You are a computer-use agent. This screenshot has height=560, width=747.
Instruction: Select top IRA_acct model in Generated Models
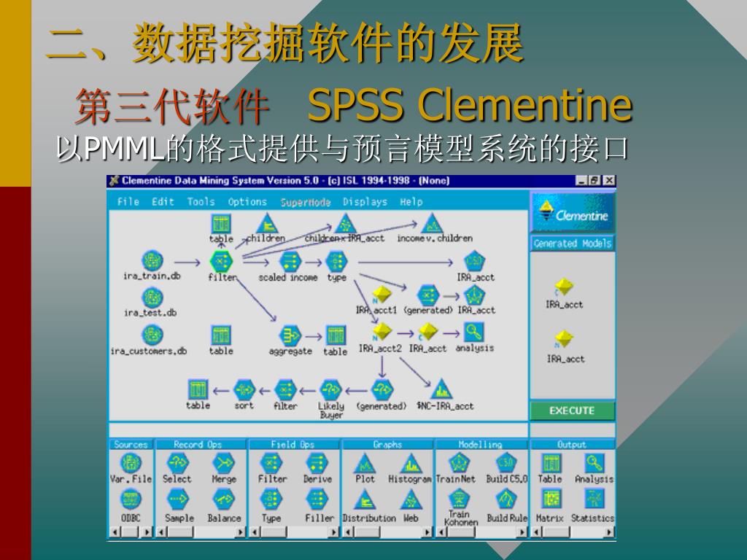[x=564, y=287]
